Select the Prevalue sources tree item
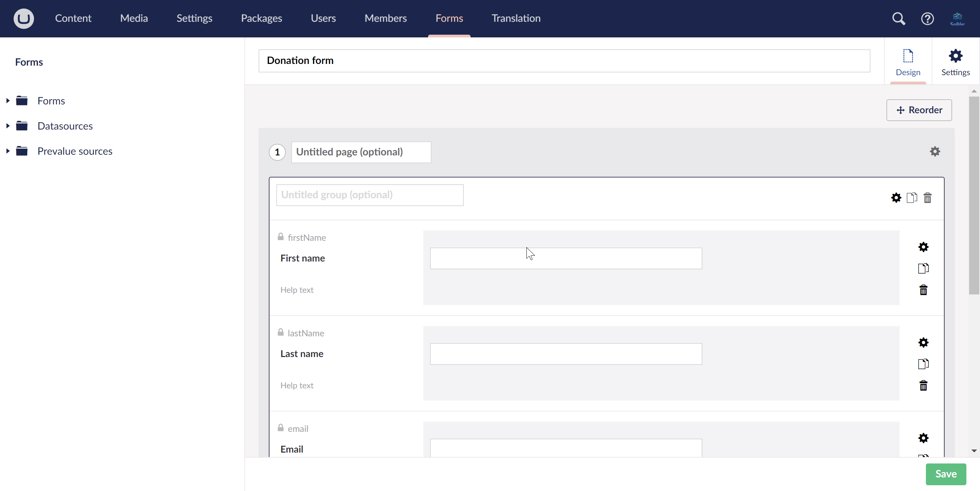980x491 pixels. tap(75, 151)
